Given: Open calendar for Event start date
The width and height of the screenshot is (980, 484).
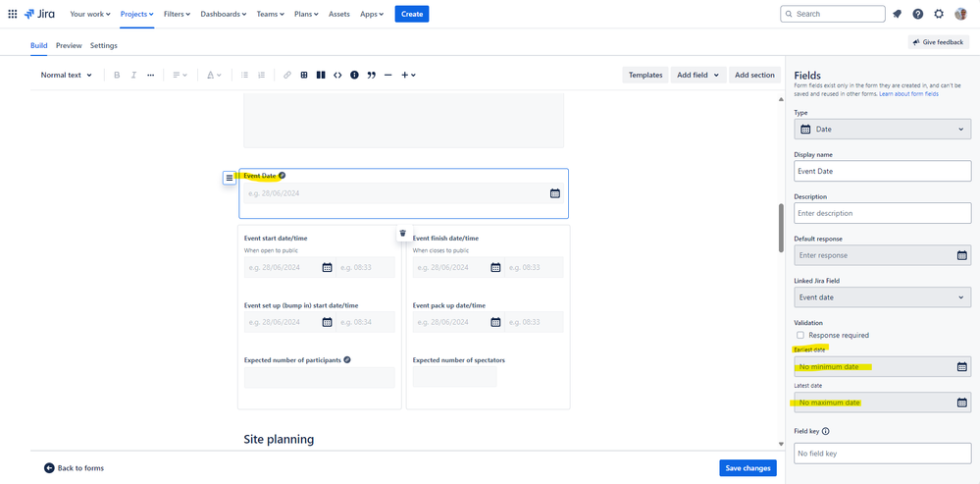Looking at the screenshot, I should pos(327,268).
